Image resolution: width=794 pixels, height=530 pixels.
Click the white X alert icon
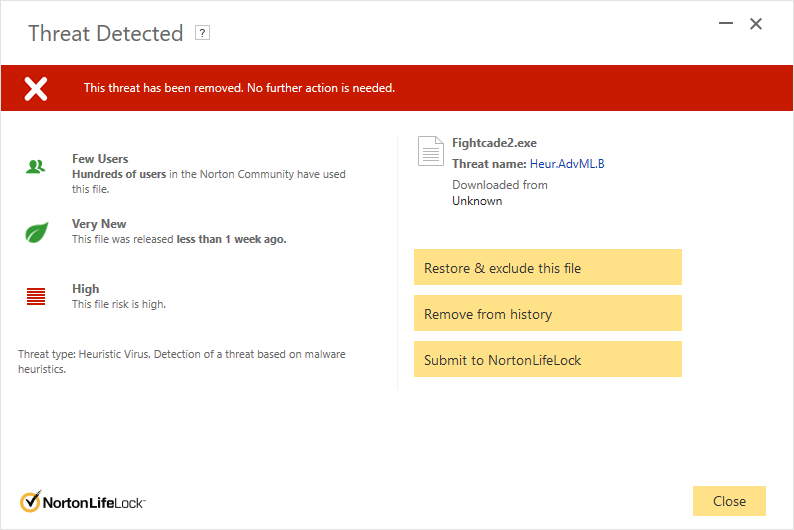coord(36,89)
